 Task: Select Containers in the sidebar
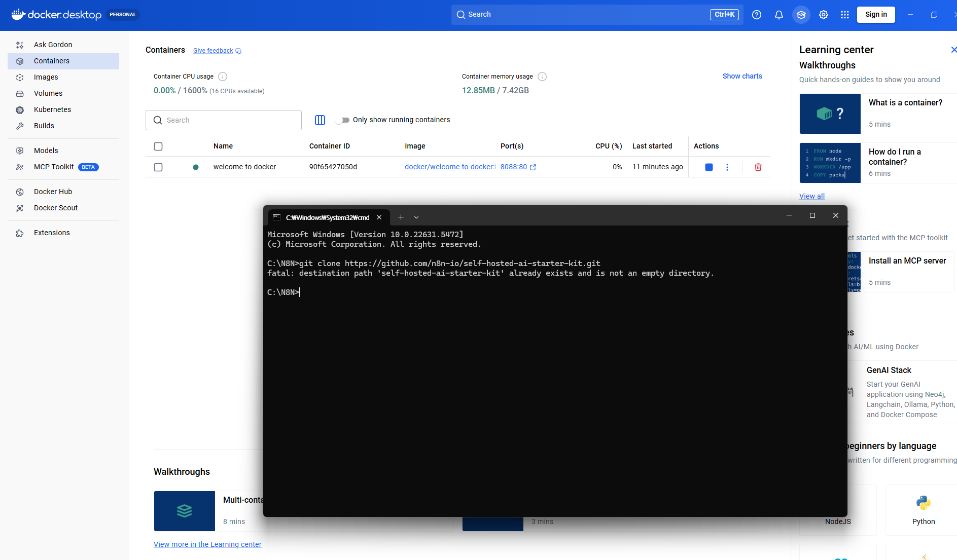pyautogui.click(x=63, y=61)
